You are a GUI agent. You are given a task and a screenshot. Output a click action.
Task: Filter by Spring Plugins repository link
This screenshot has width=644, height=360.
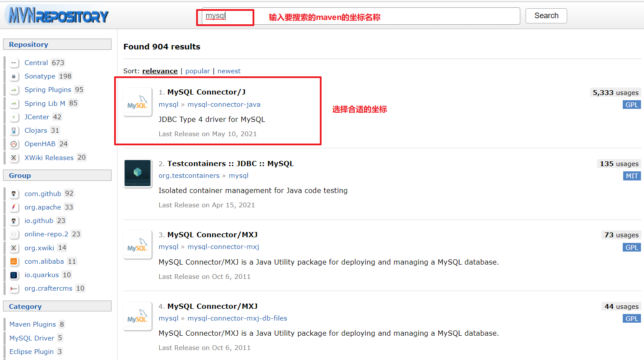[48, 90]
